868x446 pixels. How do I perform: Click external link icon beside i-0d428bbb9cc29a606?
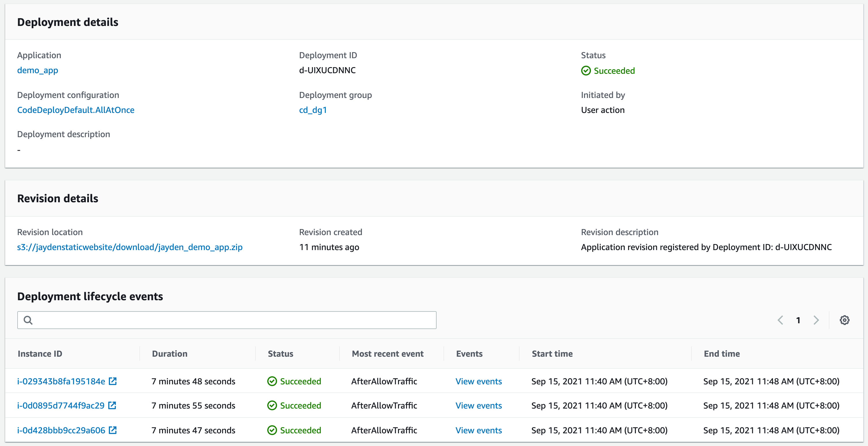coord(113,430)
